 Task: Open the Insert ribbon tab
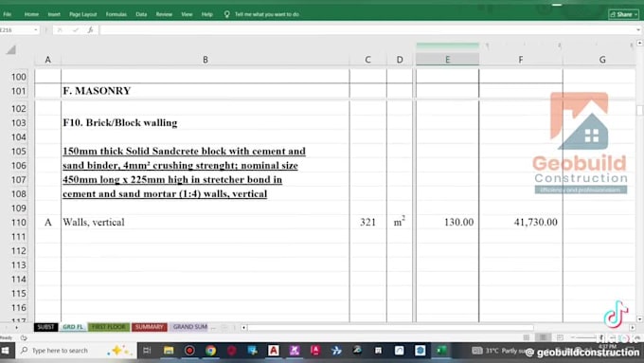click(x=54, y=14)
